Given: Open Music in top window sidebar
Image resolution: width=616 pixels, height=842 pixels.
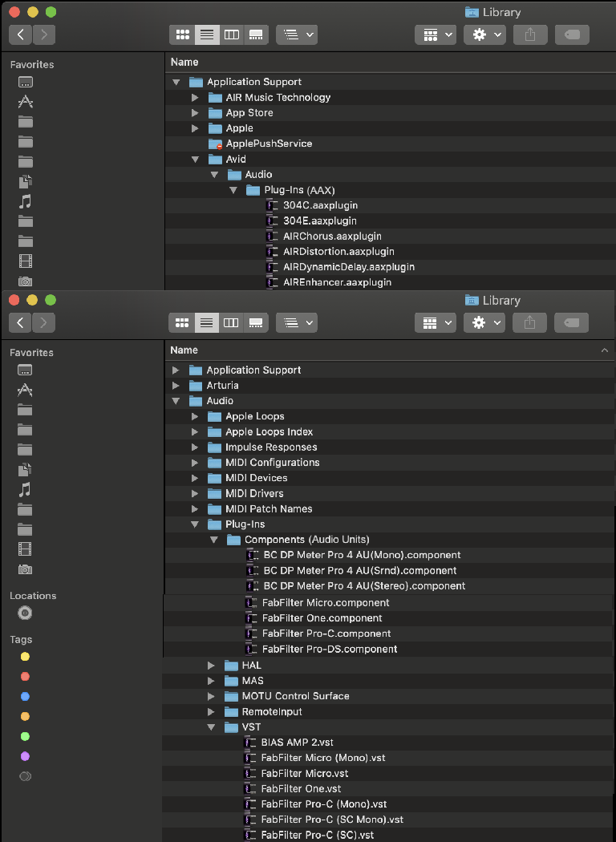Looking at the screenshot, I should [x=25, y=202].
